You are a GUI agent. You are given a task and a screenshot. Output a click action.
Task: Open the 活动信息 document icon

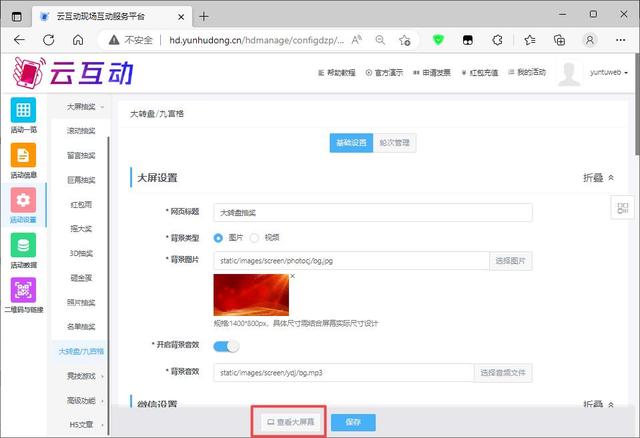[x=23, y=155]
